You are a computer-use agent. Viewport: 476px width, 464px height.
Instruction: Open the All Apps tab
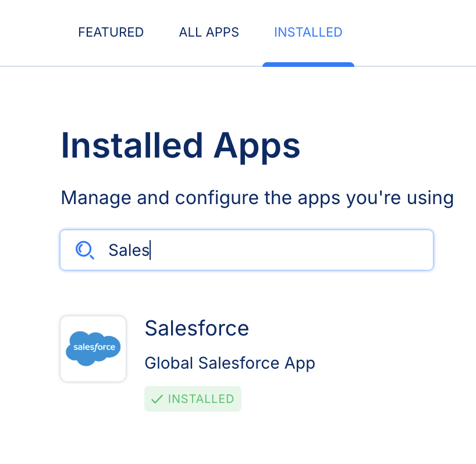tap(209, 32)
